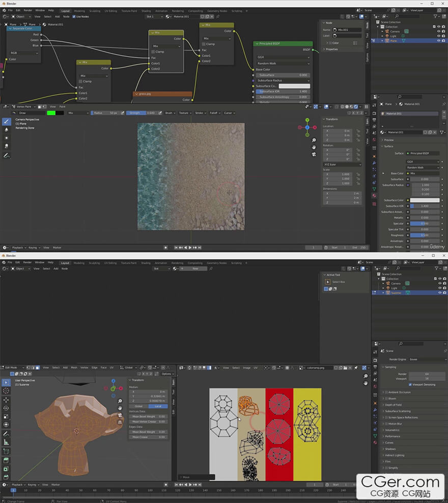This screenshot has height=503, width=448.
Task: Open the XYZ Euler rotation mode dropdown
Action: (342, 164)
